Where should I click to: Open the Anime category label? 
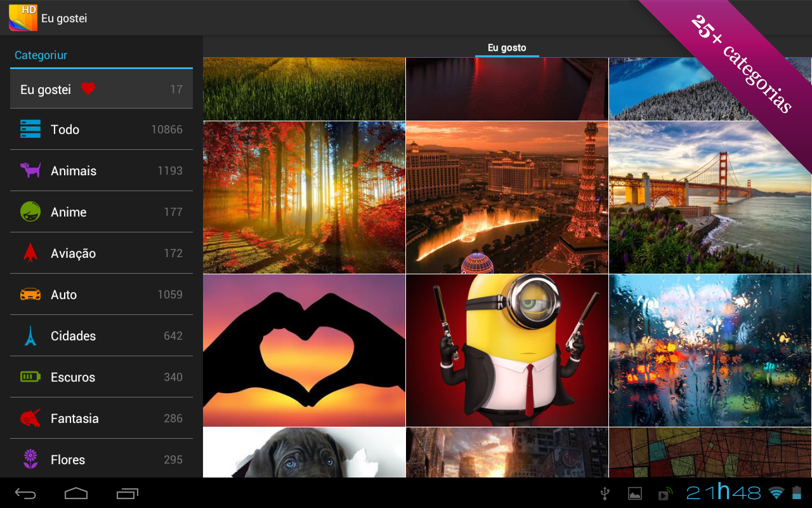(x=69, y=212)
